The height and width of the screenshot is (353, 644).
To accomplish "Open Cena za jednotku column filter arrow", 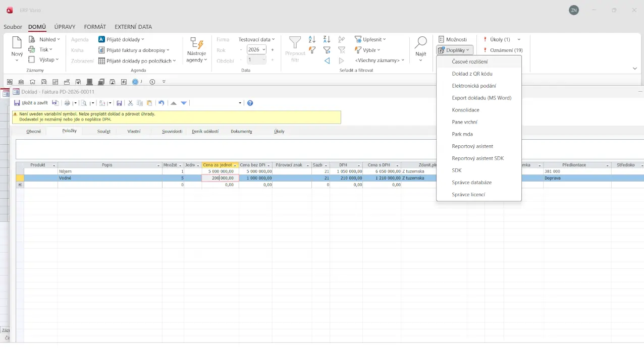I will (x=235, y=165).
